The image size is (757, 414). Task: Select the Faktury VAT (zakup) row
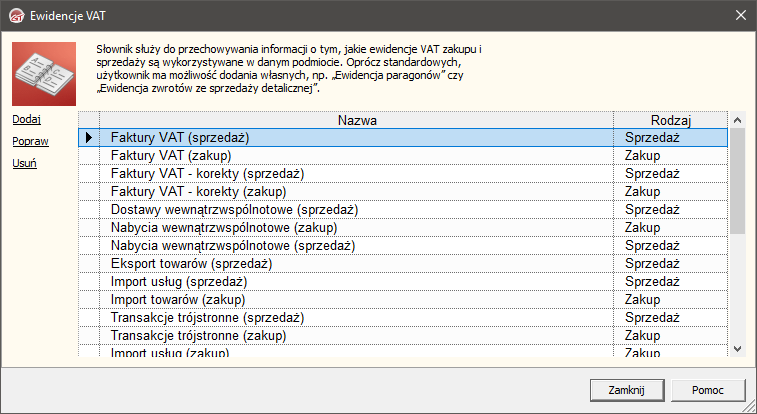(x=171, y=155)
